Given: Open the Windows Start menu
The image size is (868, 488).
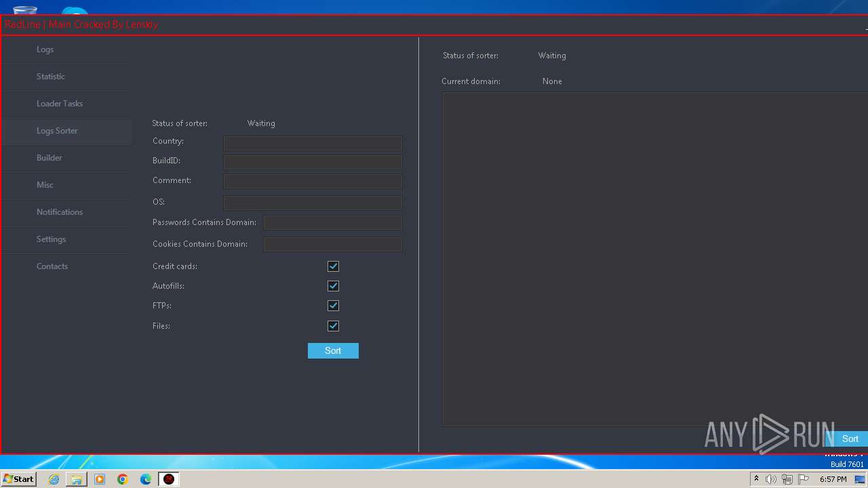Looking at the screenshot, I should click(x=19, y=479).
